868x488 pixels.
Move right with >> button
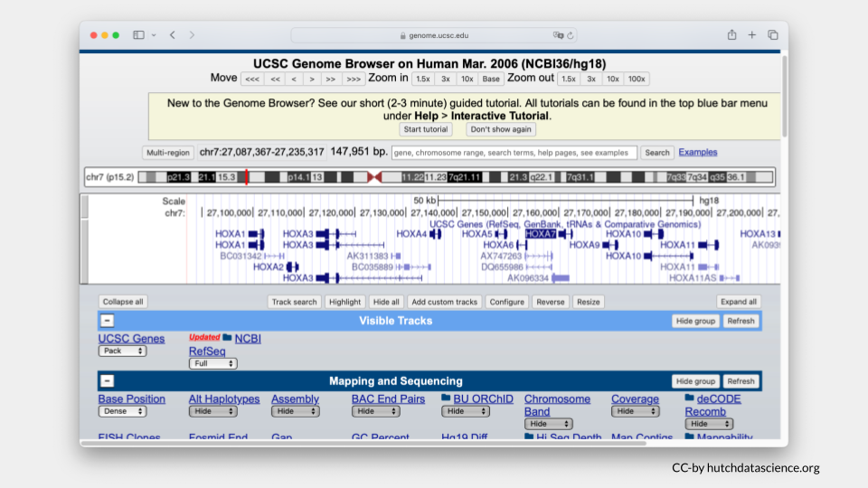[x=331, y=80]
